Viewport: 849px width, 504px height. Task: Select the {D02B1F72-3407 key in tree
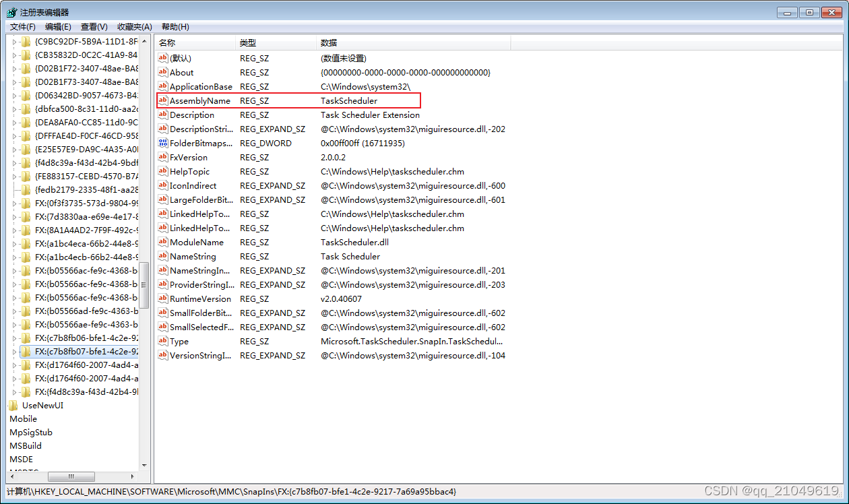[x=86, y=68]
